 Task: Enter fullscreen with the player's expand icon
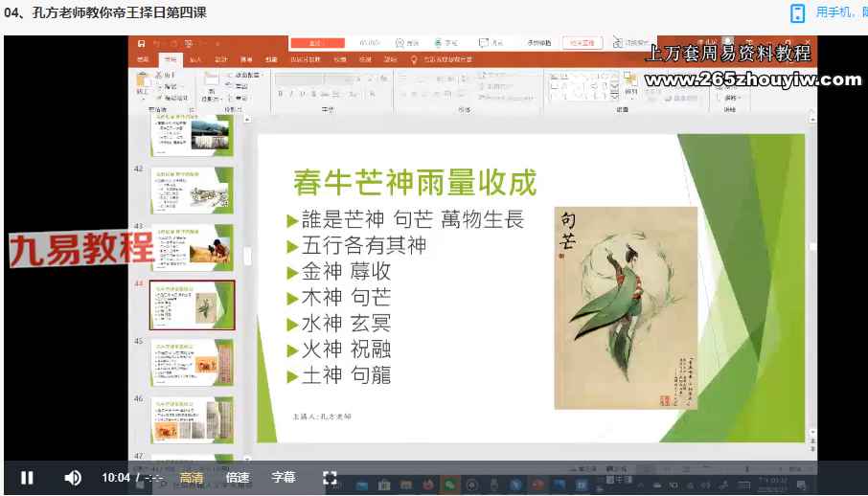tap(330, 478)
